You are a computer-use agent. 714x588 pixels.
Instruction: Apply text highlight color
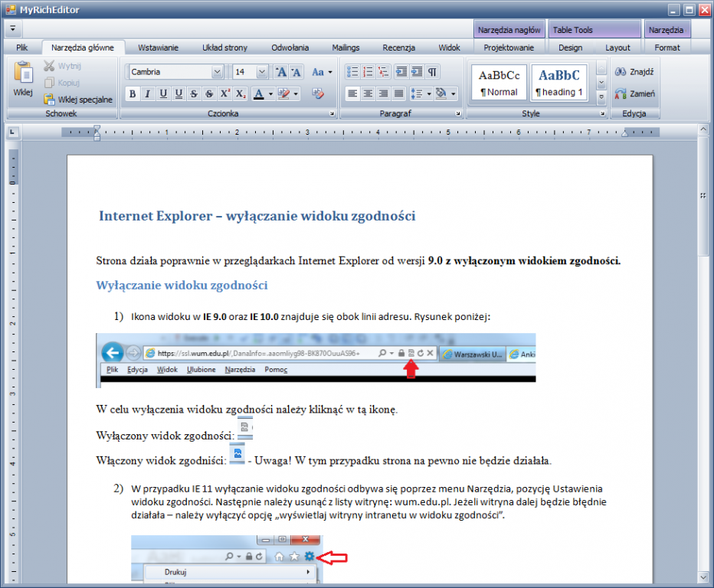coord(283,93)
